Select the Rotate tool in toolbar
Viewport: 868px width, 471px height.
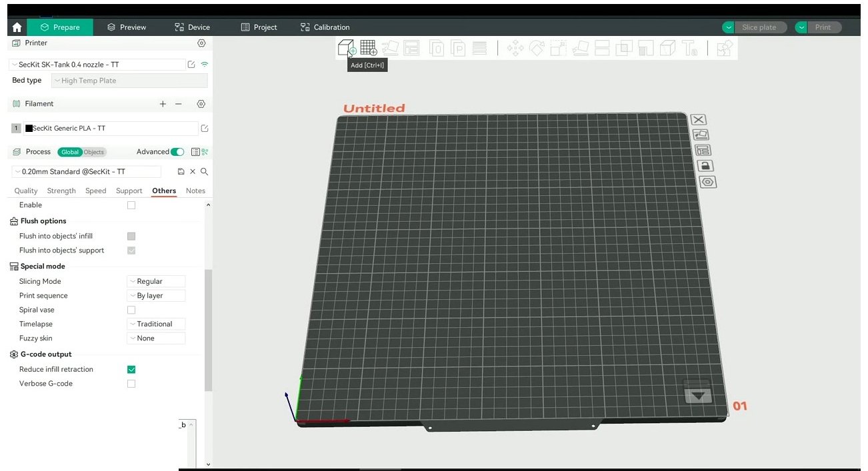(x=537, y=48)
